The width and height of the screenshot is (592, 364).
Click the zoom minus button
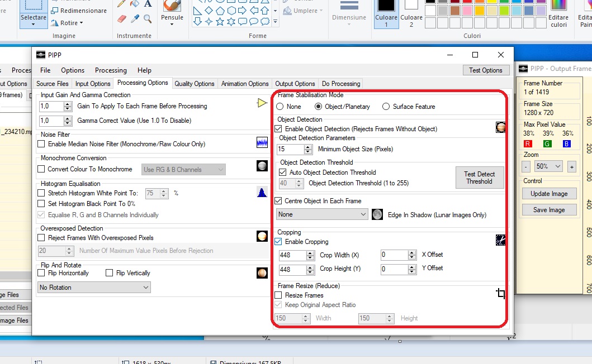tap(526, 167)
